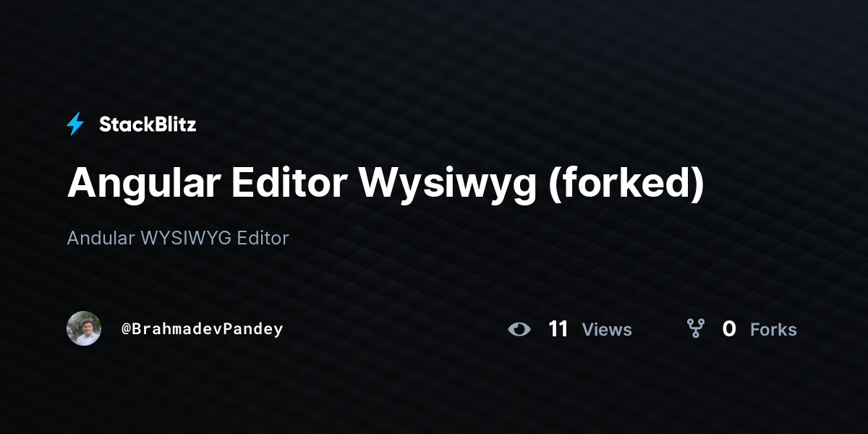This screenshot has height=434, width=868.
Task: Click the fork icon beside the fork count
Action: pos(696,329)
